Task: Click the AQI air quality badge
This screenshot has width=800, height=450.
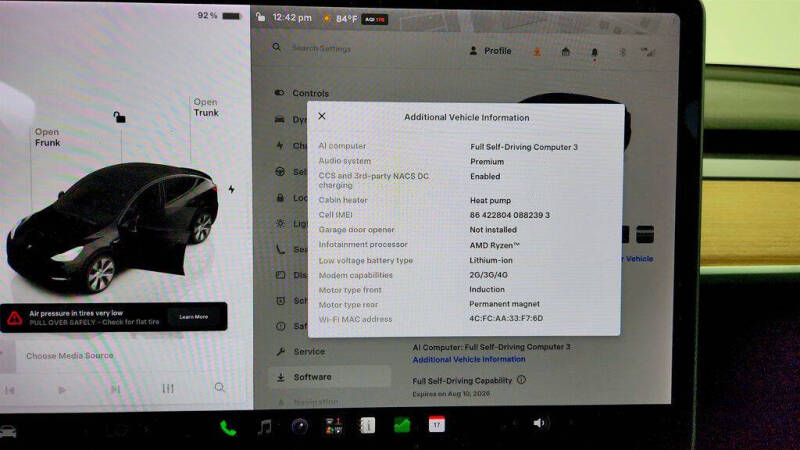Action: coord(375,19)
